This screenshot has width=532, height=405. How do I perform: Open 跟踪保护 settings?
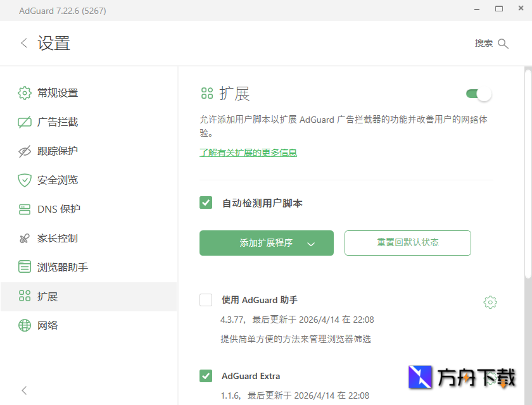23,151
